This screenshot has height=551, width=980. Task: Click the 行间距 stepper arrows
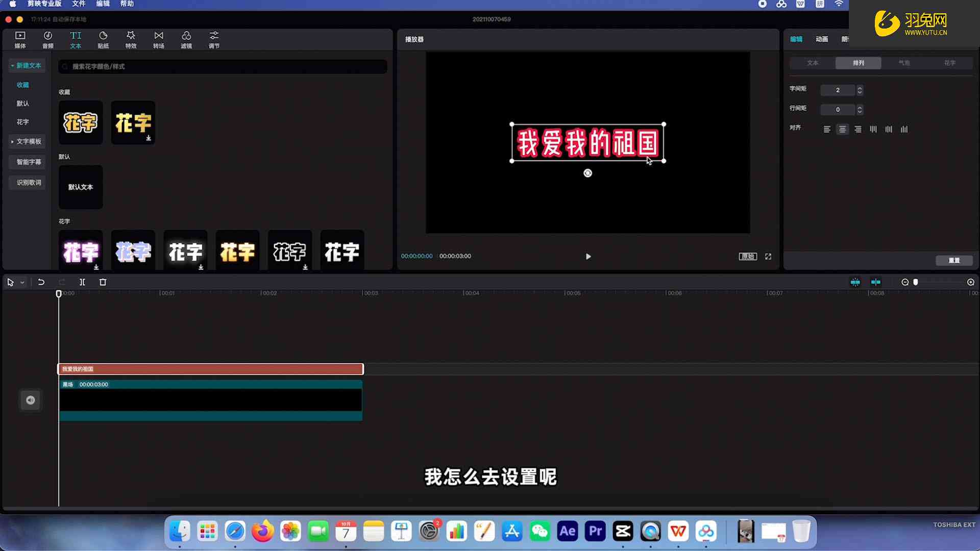coord(860,110)
